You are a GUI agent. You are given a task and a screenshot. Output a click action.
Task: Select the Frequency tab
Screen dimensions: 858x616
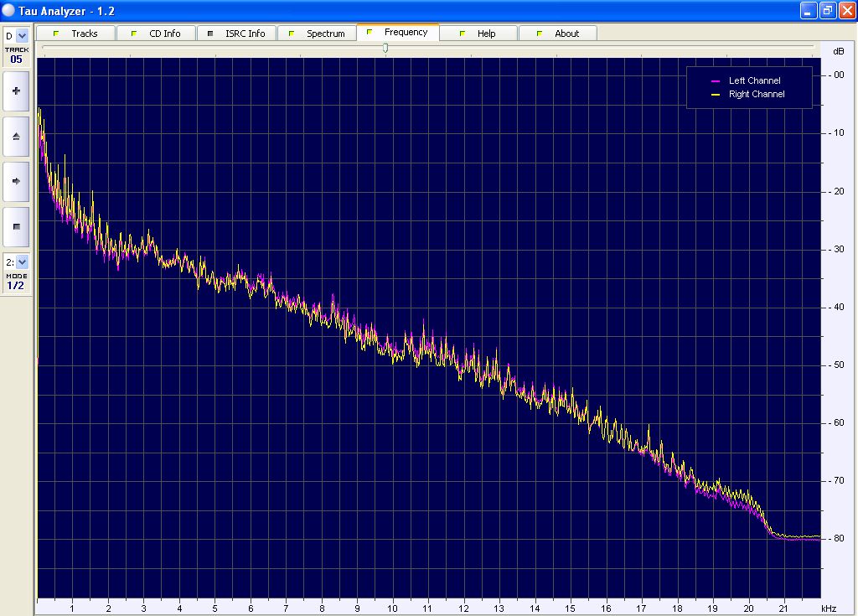point(406,33)
